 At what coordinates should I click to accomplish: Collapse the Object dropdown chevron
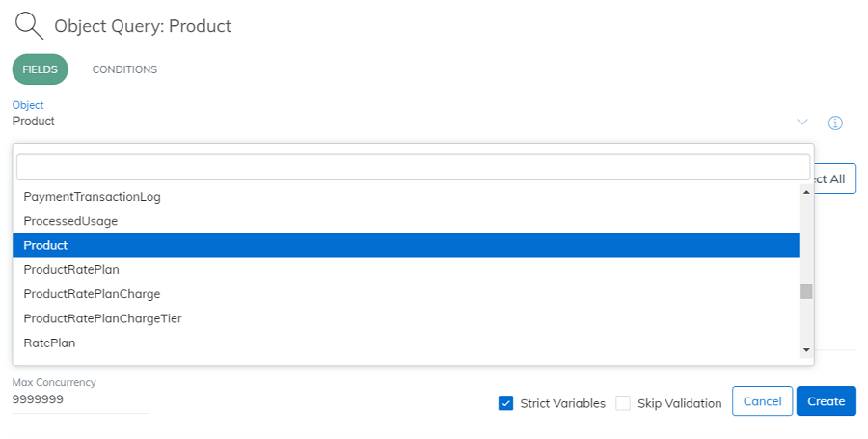(x=802, y=122)
